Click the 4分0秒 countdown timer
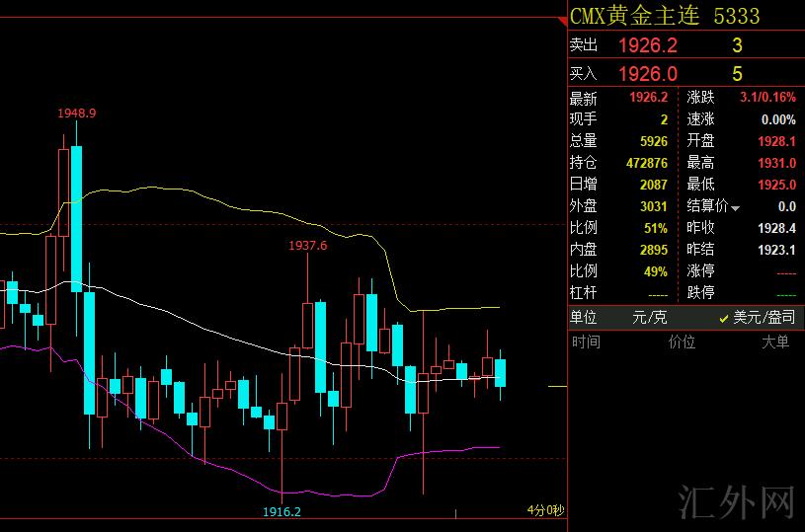 (x=544, y=510)
